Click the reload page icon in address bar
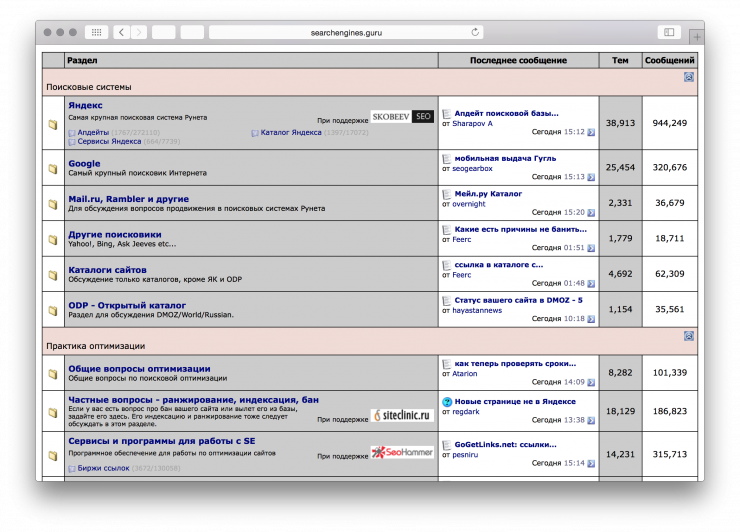Image resolution: width=740 pixels, height=532 pixels. tap(475, 32)
